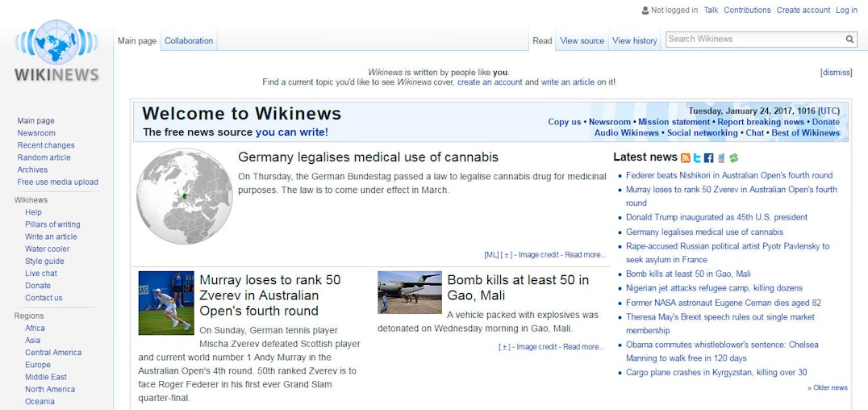Open Copy us link in header
The width and height of the screenshot is (868, 410).
point(565,122)
